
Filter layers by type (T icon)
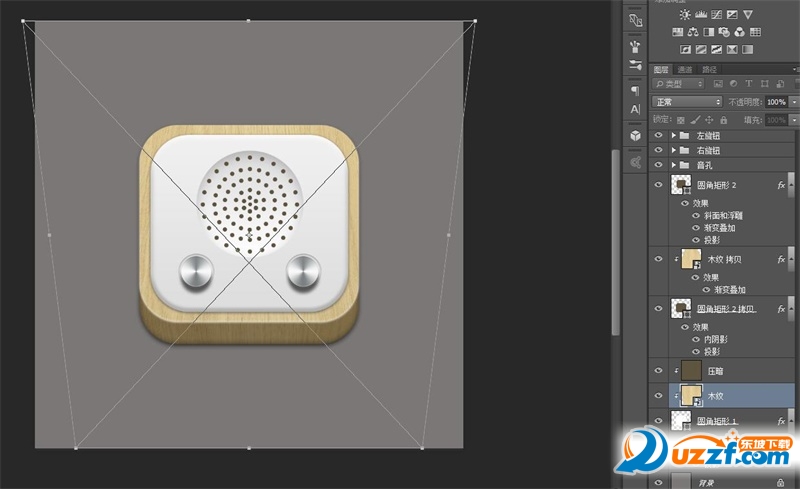(748, 84)
